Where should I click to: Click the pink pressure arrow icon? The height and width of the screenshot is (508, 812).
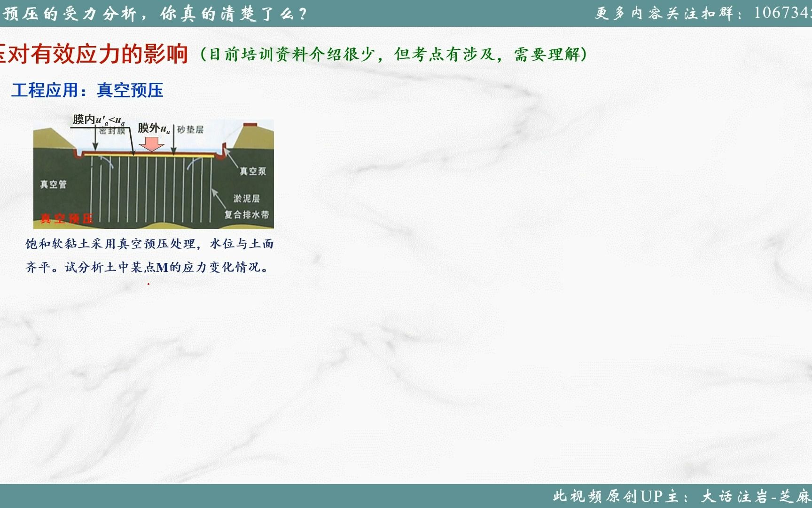pyautogui.click(x=150, y=143)
